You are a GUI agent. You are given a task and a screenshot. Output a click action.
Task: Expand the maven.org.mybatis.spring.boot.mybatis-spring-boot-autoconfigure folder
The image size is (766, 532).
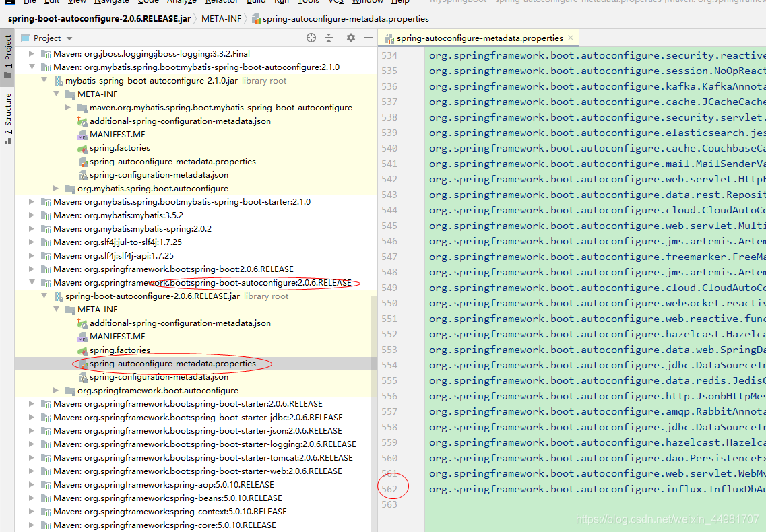point(68,108)
